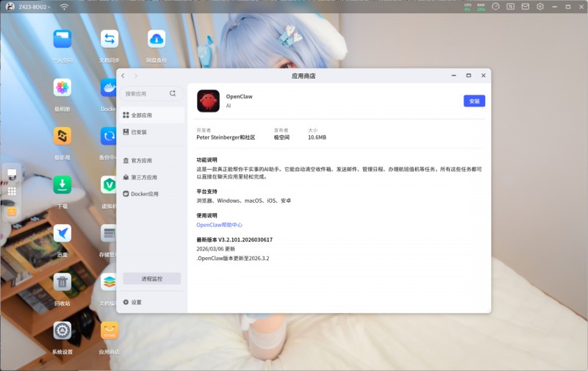Click the version text V3.2.101.2026030617

245,239
